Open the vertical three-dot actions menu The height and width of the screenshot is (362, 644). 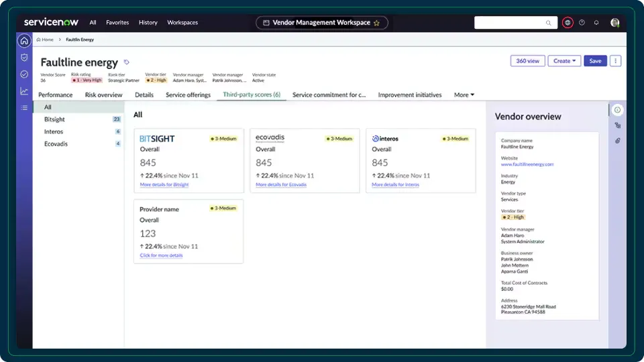(x=615, y=61)
